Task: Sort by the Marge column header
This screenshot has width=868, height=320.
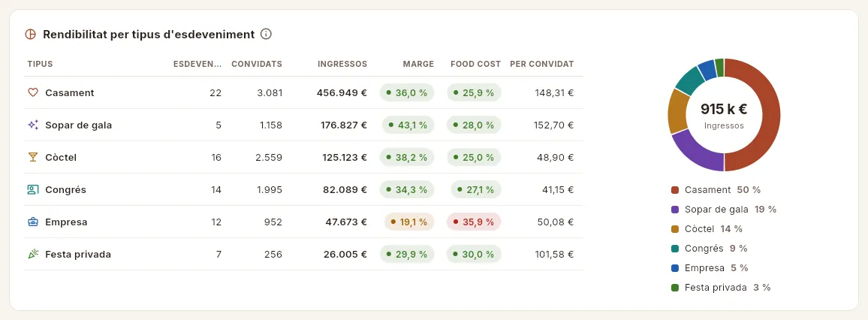Action: (418, 64)
